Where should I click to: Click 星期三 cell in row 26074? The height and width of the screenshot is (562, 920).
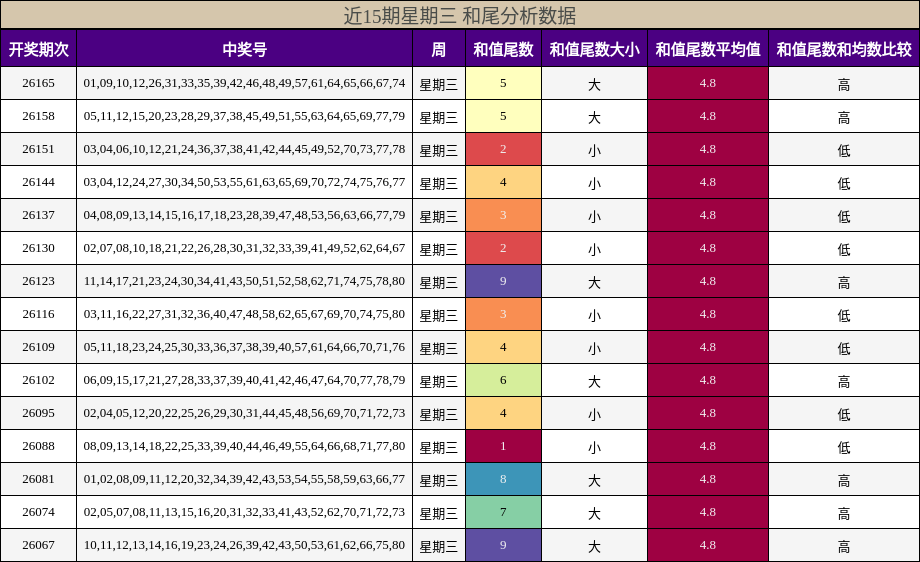(x=439, y=513)
